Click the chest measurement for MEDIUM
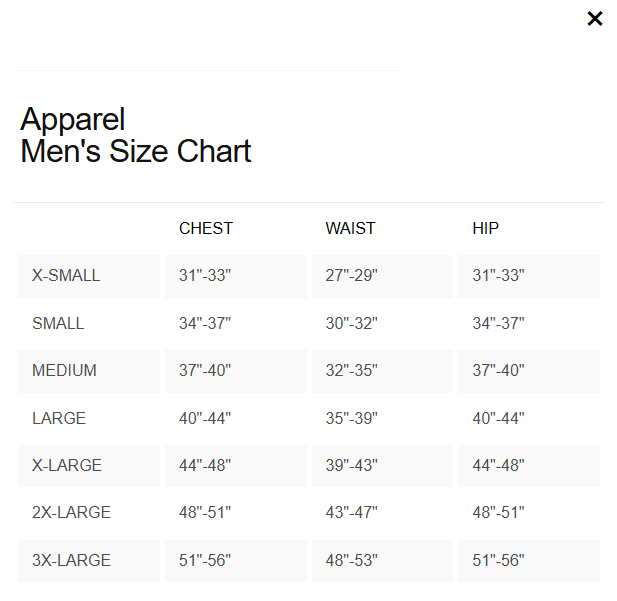The height and width of the screenshot is (601, 617). coord(205,370)
